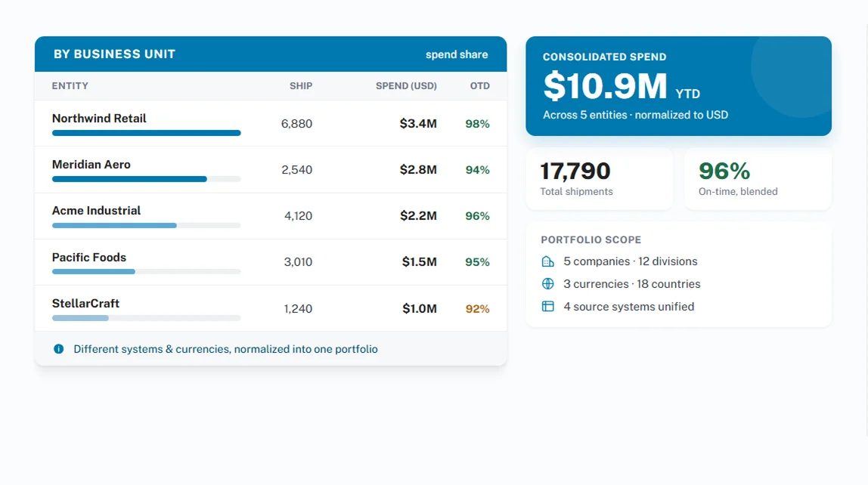The image size is (868, 485).
Task: Click the ENTITY column header
Action: (70, 85)
